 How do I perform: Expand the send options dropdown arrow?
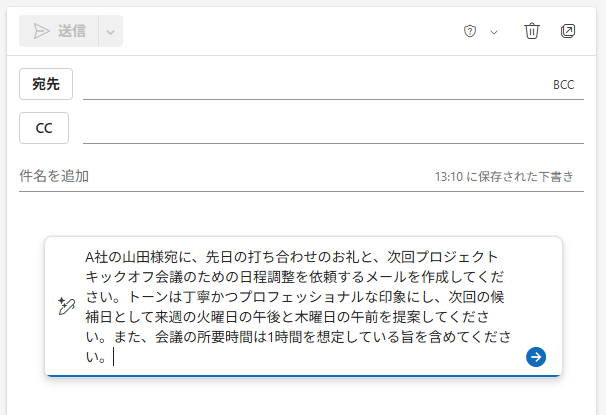coord(111,31)
